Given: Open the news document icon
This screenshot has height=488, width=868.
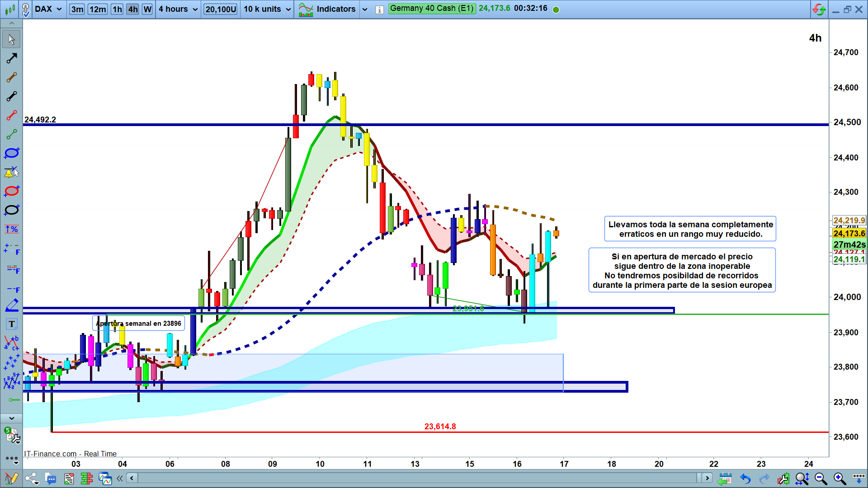Looking at the screenshot, I should 69,479.
